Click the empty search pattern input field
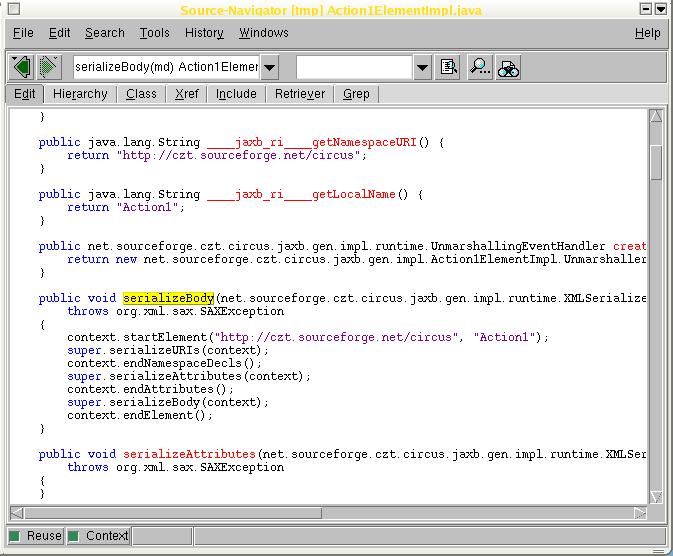The image size is (673, 556). tap(354, 67)
